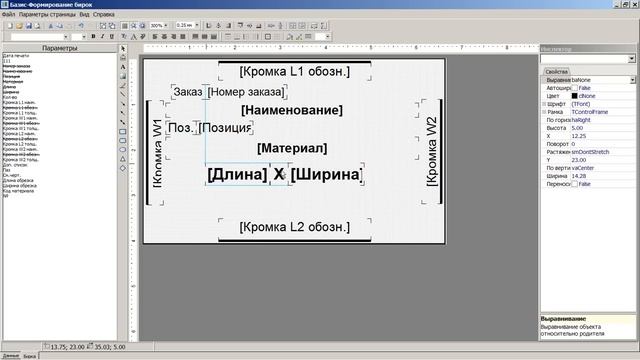Select the diagonal line drawing tool
This screenshot has width=640, height=360.
123,95
